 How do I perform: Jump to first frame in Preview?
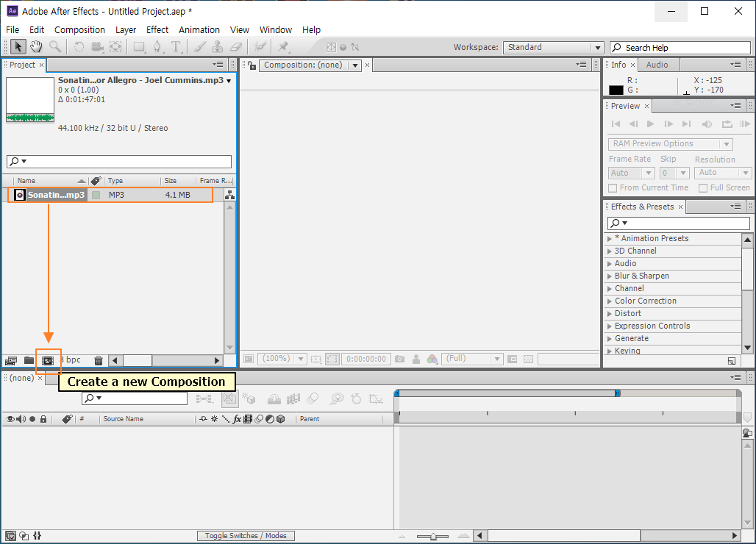click(x=616, y=124)
